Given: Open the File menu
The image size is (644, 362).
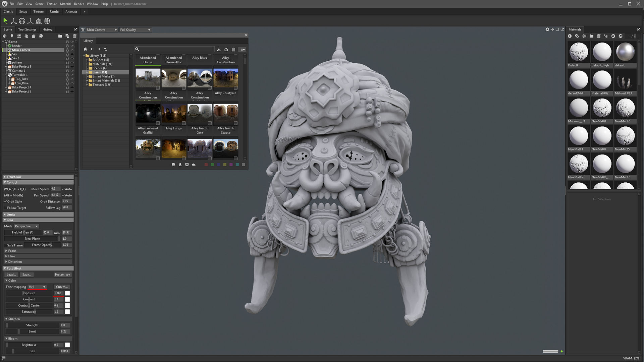Looking at the screenshot, I should (x=12, y=4).
